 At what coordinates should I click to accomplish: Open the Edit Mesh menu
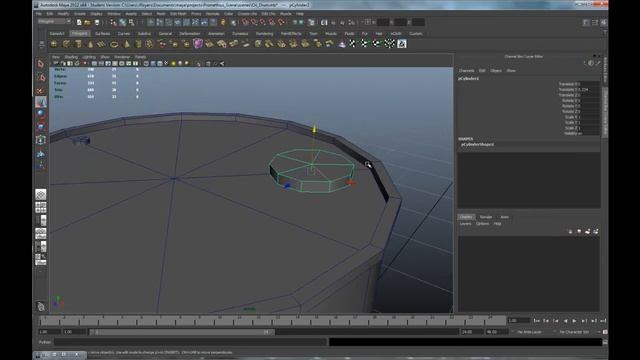point(178,13)
